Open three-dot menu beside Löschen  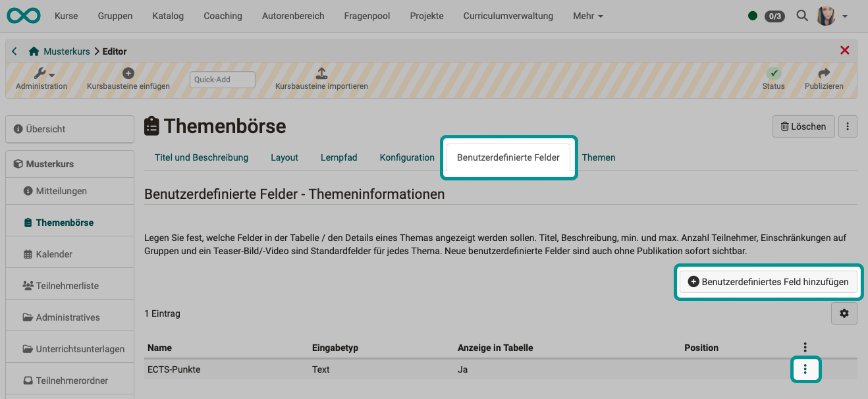pyautogui.click(x=848, y=126)
